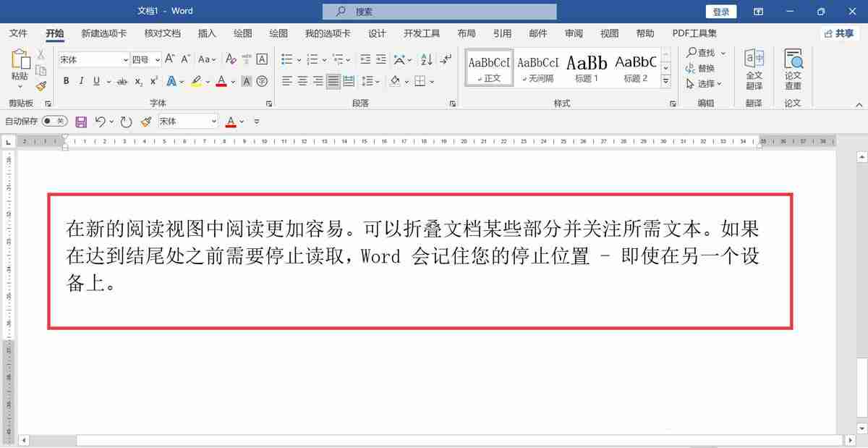Toggle justify alignment
Image resolution: width=868 pixels, height=448 pixels.
point(333,81)
